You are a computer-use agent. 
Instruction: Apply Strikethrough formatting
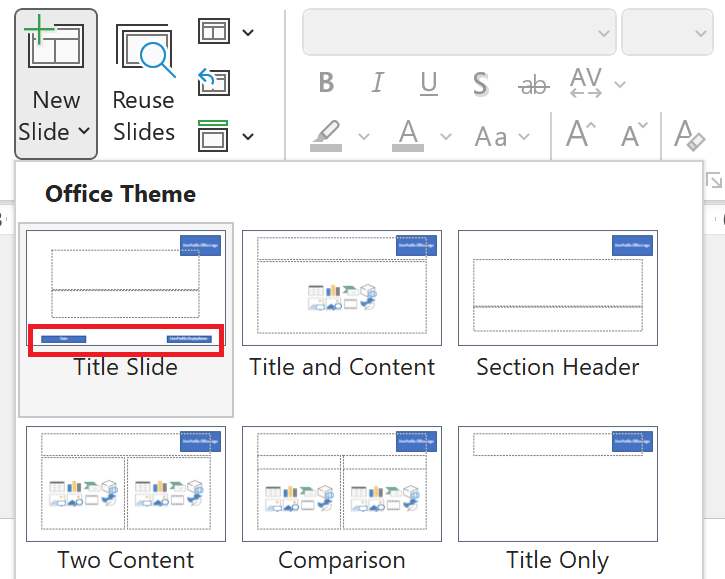534,85
